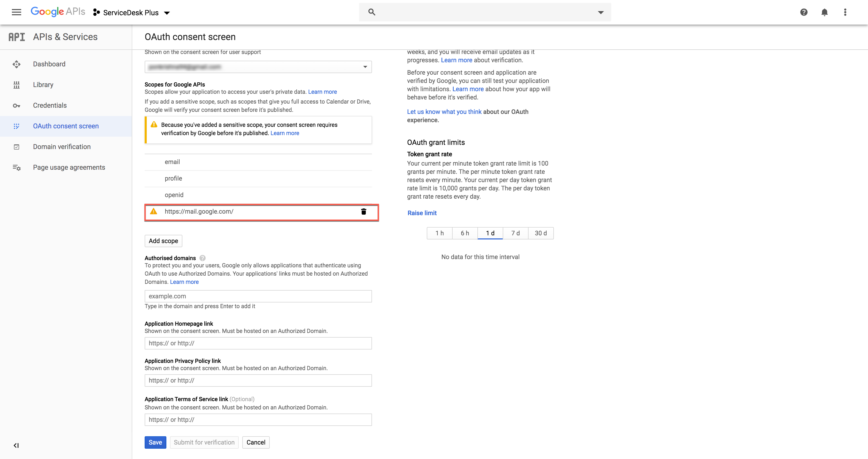The image size is (868, 459).
Task: Collapse the sidebar with the arrow icon
Action: pyautogui.click(x=16, y=446)
